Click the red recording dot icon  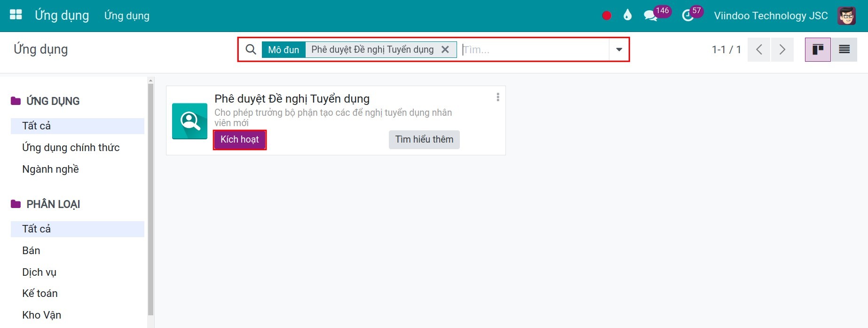pos(607,16)
